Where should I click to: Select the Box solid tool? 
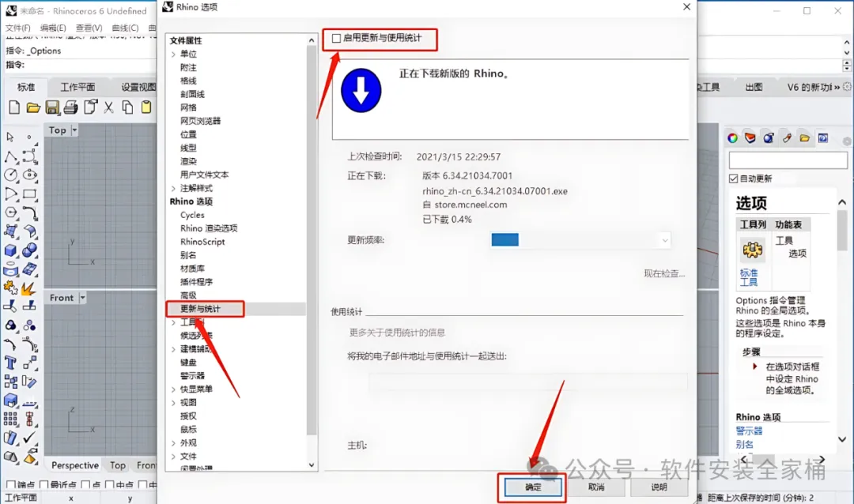click(x=10, y=250)
